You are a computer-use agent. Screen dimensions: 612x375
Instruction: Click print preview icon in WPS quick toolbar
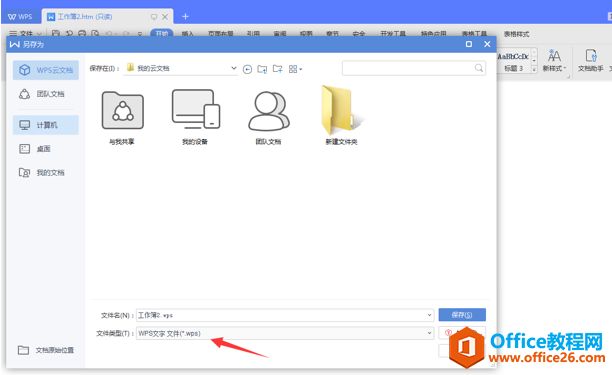pos(95,34)
